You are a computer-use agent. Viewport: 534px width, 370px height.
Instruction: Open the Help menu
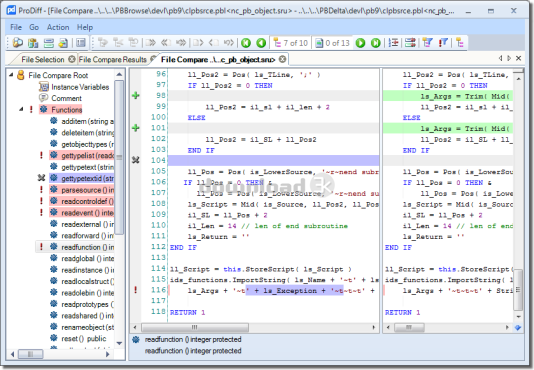pos(84,27)
